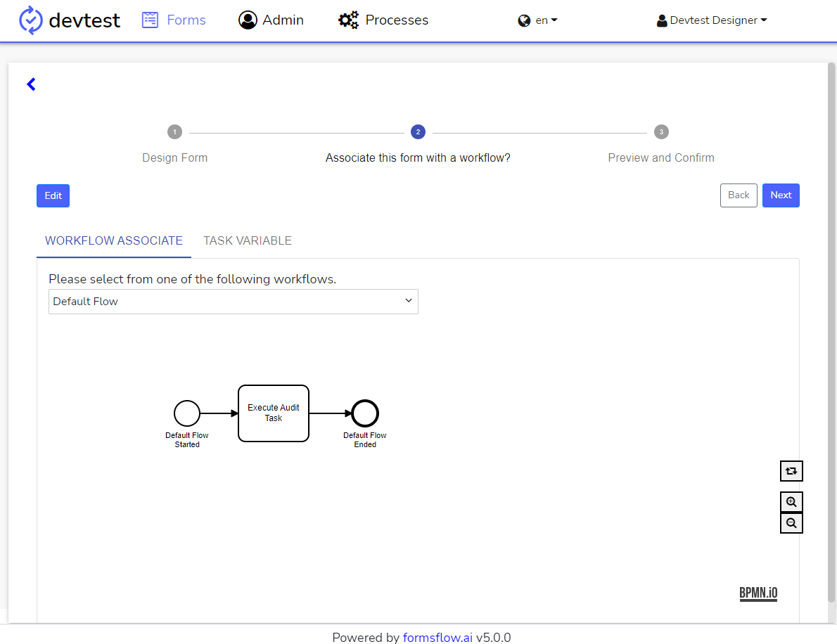Go to the Processes page
Screen dimensions: 837x644
click(x=383, y=20)
